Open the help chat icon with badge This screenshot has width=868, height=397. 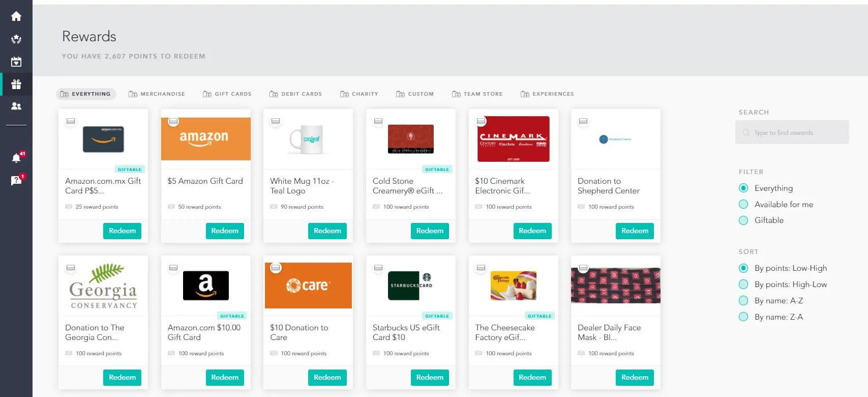[16, 180]
